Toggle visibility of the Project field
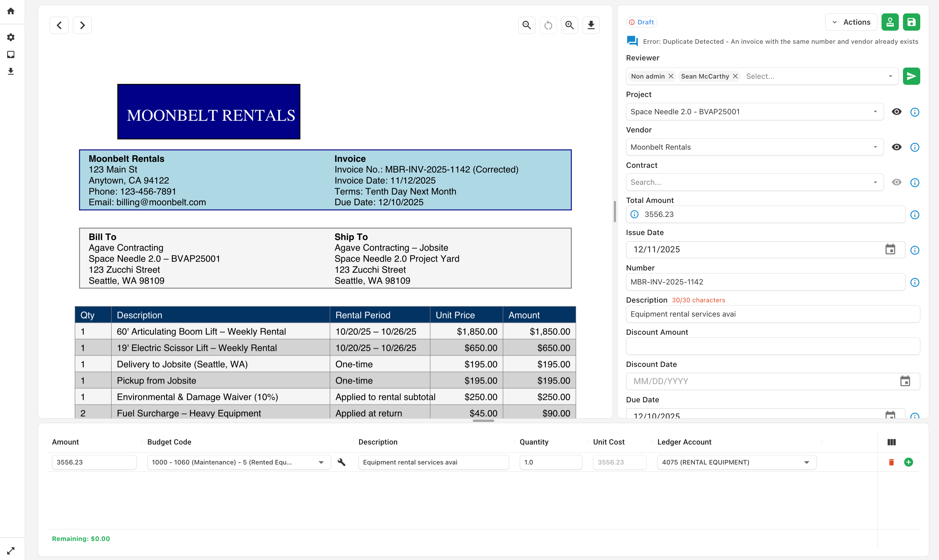Viewport: 939px width, 560px height. pos(897,112)
